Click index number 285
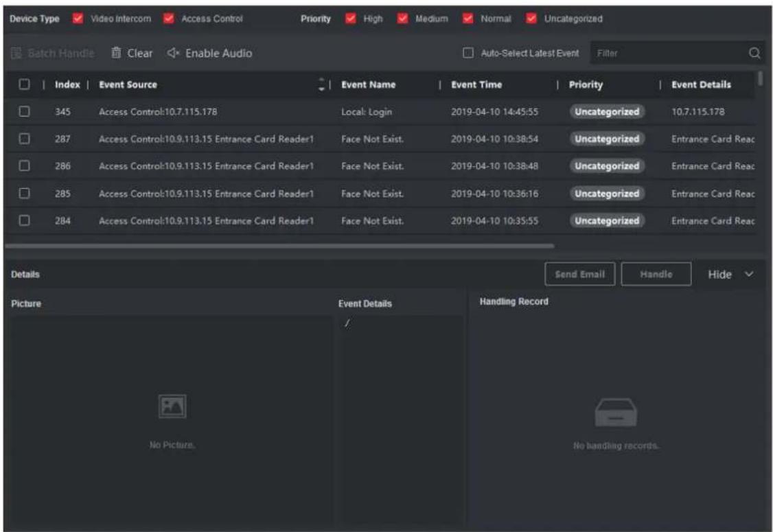This screenshot has width=773, height=532. point(62,194)
